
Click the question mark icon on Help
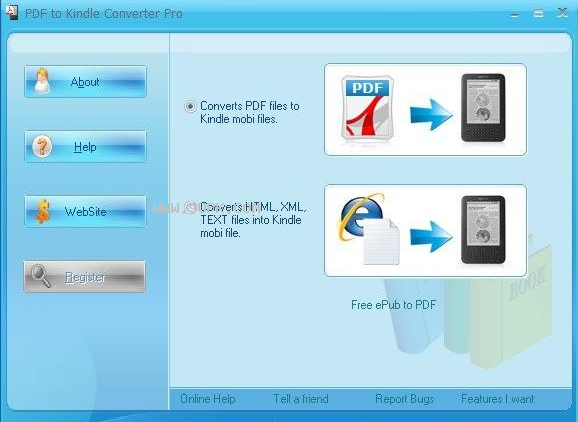42,146
